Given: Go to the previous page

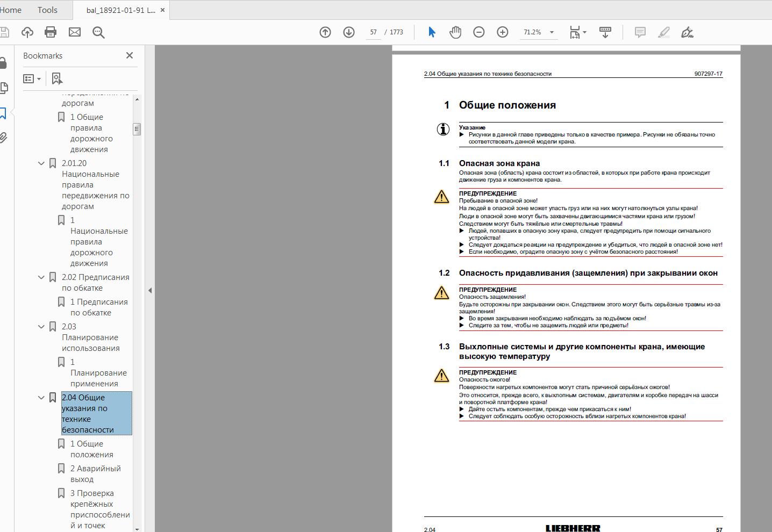Looking at the screenshot, I should pos(325,32).
